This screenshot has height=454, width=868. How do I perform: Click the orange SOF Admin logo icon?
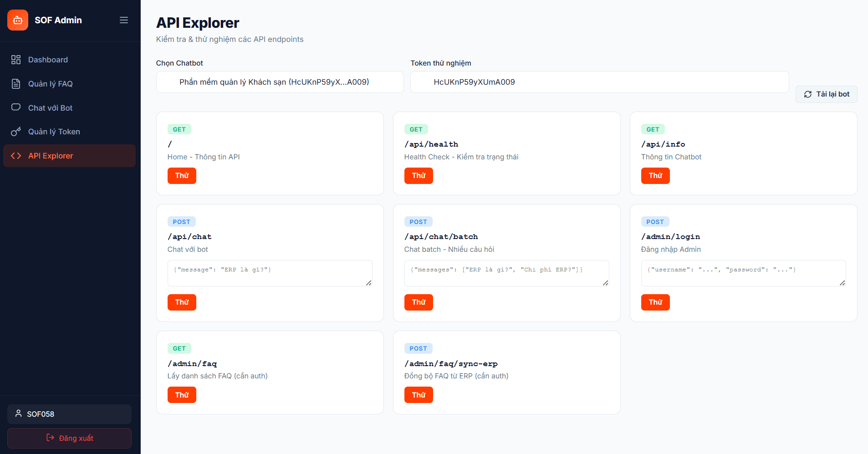pos(17,20)
